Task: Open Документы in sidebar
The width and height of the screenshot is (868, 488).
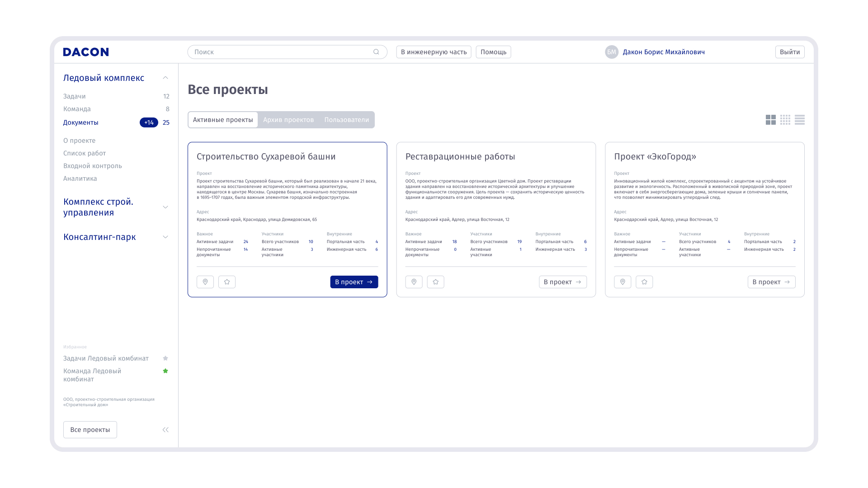Action: [81, 122]
